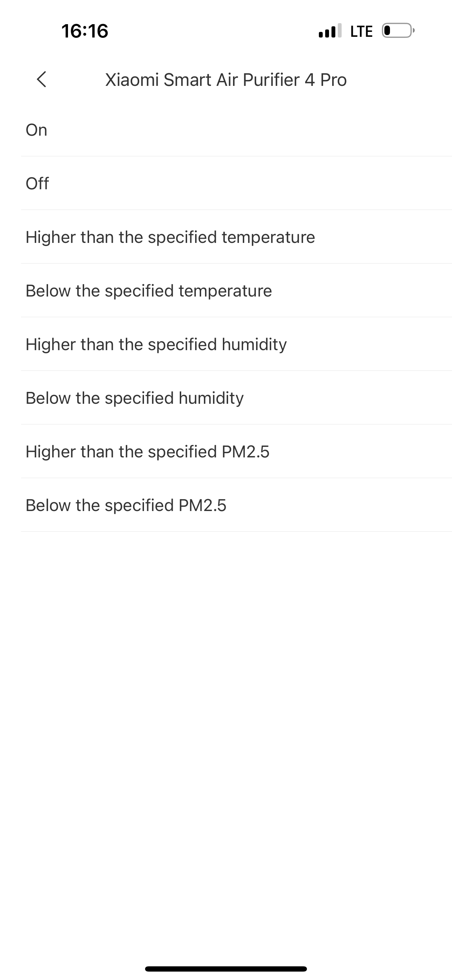Tap the Xiaomi Smart Air Purifier 4 Pro title
Image resolution: width=452 pixels, height=980 pixels.
[x=226, y=80]
